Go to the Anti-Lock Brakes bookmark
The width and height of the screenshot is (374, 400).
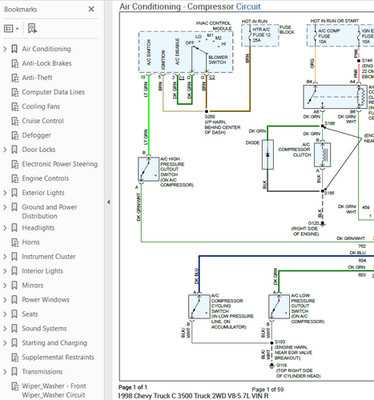(x=47, y=63)
